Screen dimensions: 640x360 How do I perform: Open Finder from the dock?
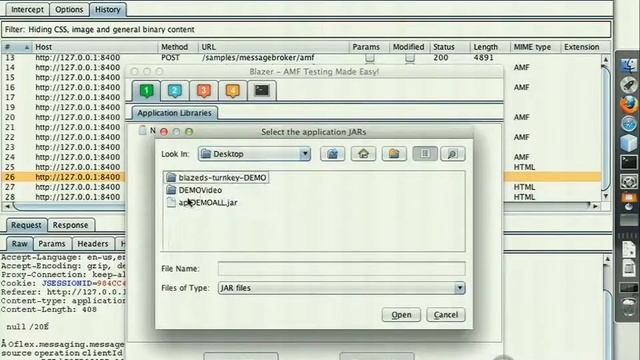[x=629, y=66]
